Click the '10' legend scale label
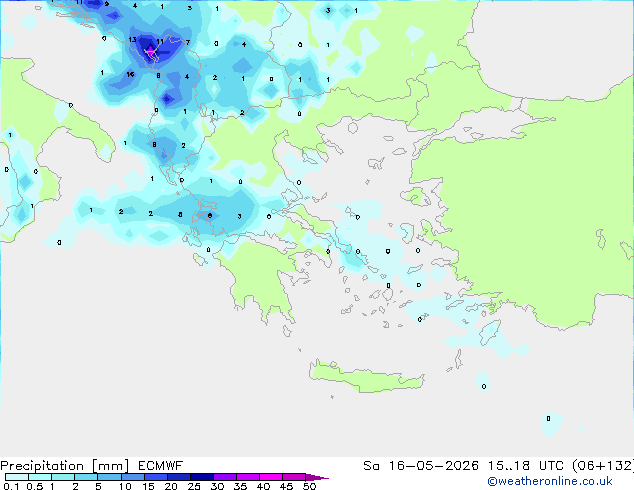Image resolution: width=634 pixels, height=490 pixels. click(x=125, y=486)
